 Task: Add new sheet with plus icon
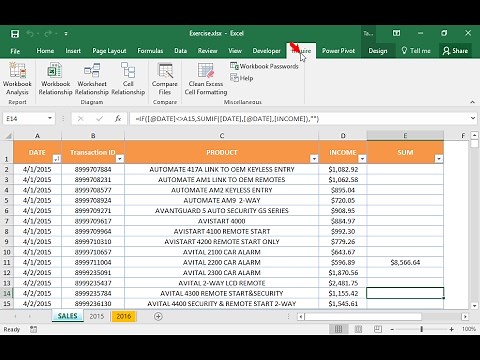coord(158,316)
